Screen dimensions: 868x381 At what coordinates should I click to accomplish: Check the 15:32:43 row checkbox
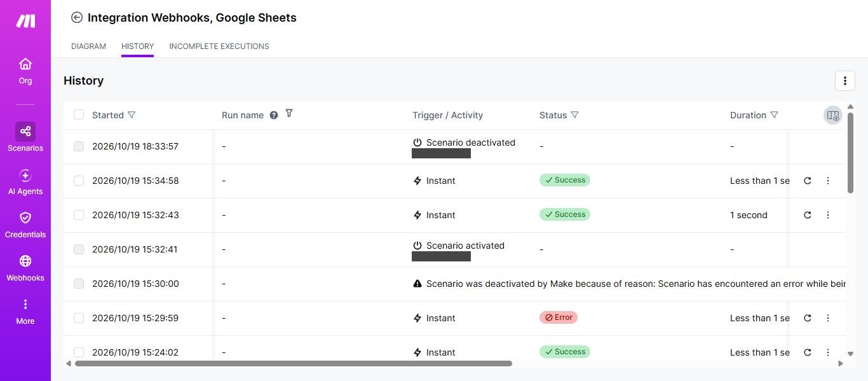(79, 215)
